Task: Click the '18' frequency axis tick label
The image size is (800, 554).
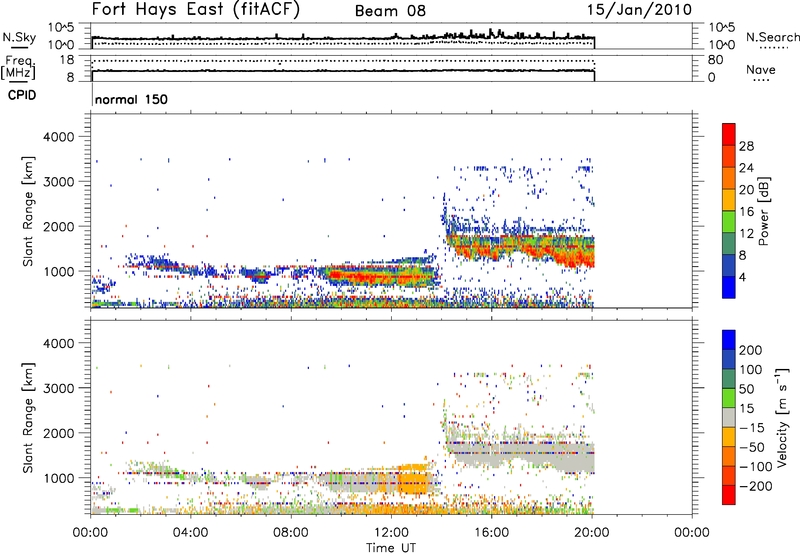Action: (67, 60)
